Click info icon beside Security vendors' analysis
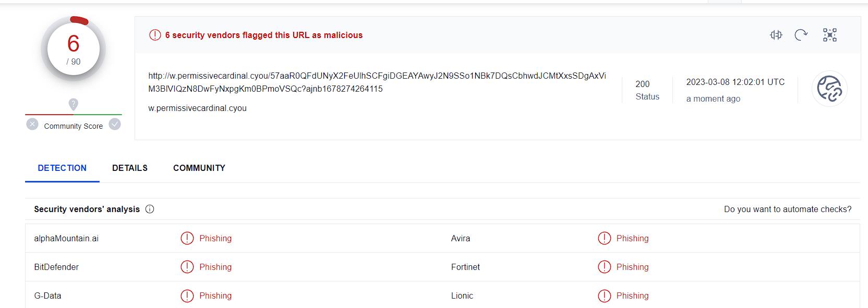 (x=150, y=209)
